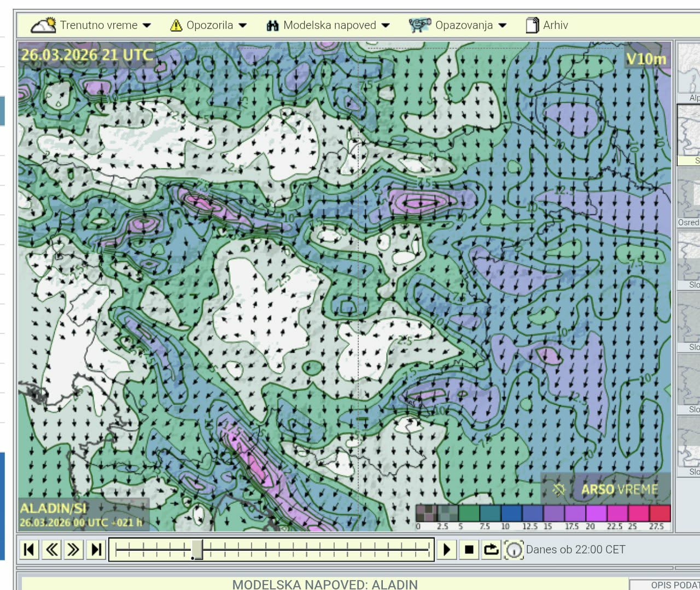Click the timeline slider handle
The image size is (700, 590).
click(197, 549)
